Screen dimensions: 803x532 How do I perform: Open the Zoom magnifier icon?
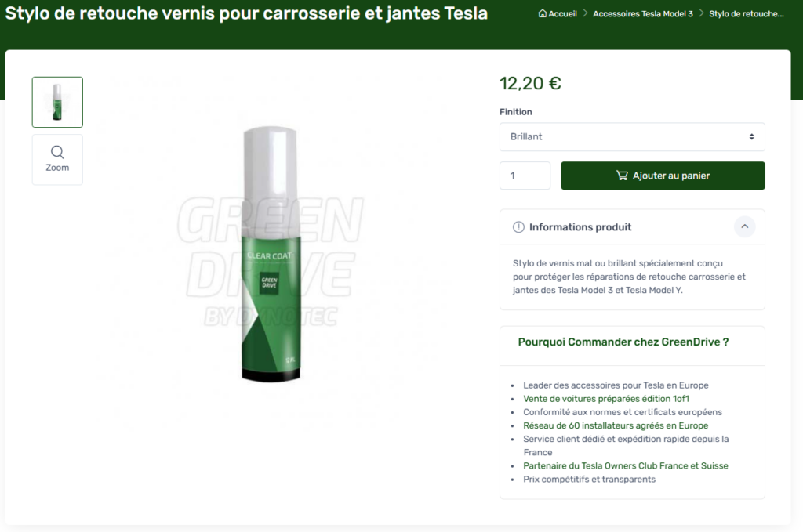click(57, 152)
